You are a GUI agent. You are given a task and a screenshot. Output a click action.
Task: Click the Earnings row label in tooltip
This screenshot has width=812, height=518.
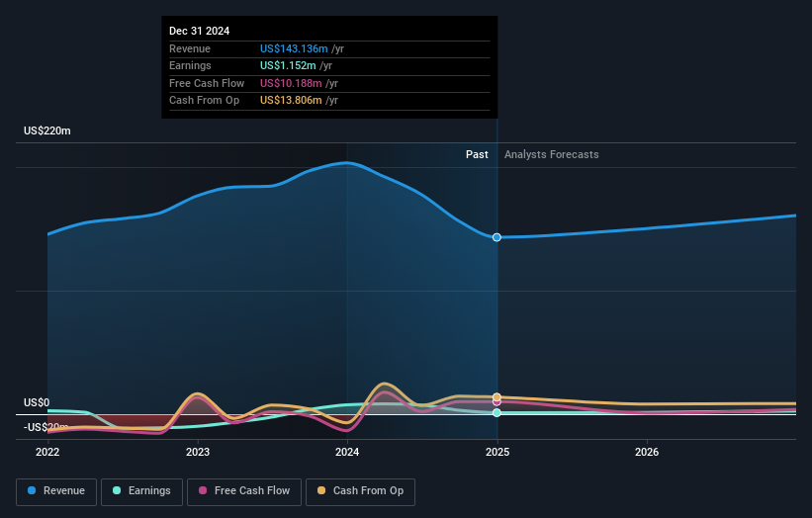click(190, 65)
